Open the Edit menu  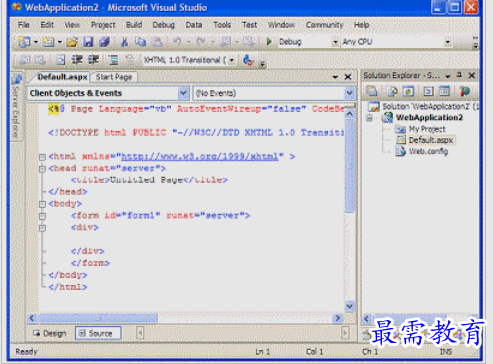[x=47, y=25]
